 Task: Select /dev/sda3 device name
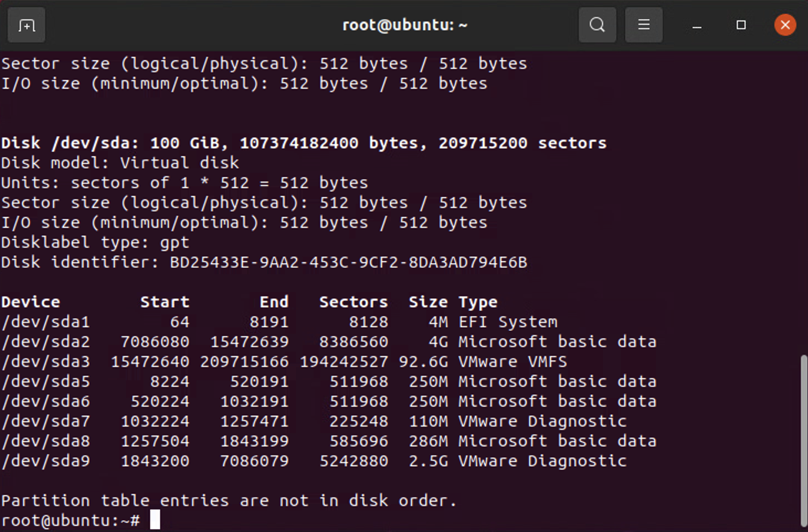coord(46,361)
